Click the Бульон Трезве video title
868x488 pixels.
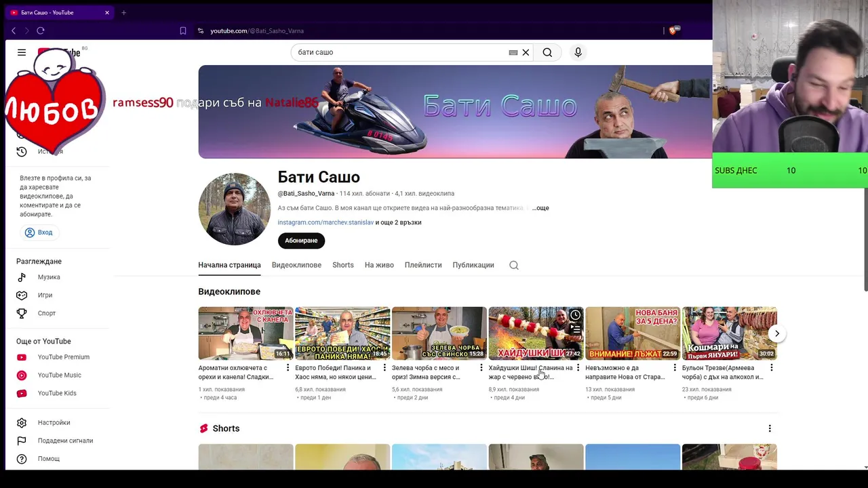pyautogui.click(x=723, y=372)
